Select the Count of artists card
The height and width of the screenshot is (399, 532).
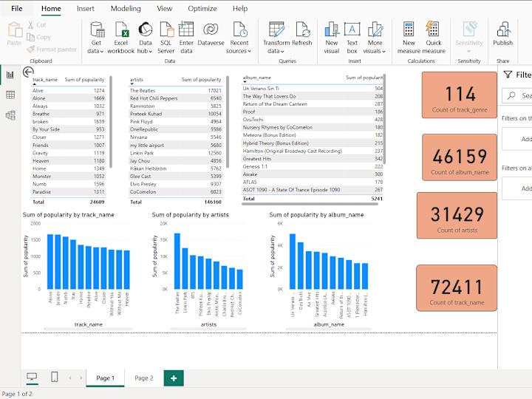pyautogui.click(x=457, y=216)
